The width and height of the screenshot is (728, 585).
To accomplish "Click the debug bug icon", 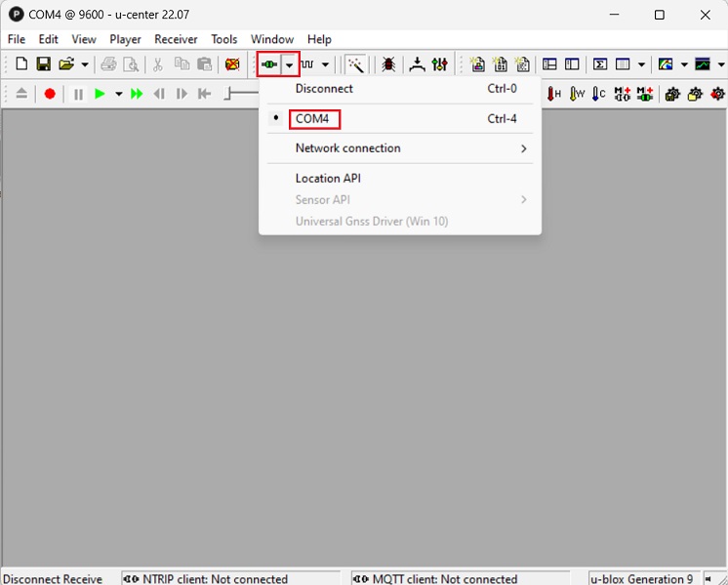I will (388, 64).
